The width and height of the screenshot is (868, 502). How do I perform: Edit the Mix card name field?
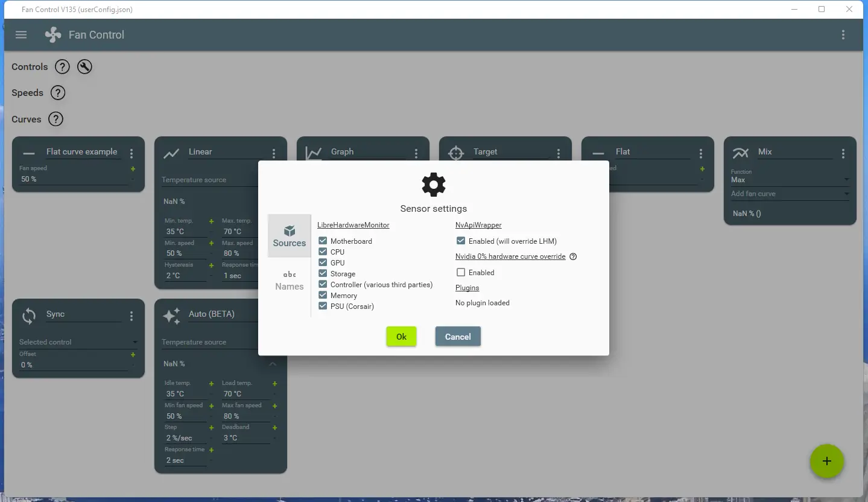point(795,152)
